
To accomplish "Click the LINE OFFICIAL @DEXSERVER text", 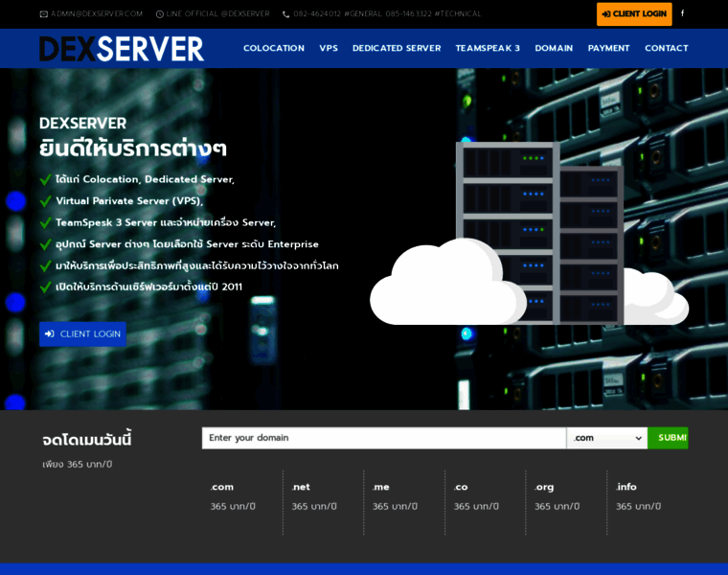I will pyautogui.click(x=217, y=14).
